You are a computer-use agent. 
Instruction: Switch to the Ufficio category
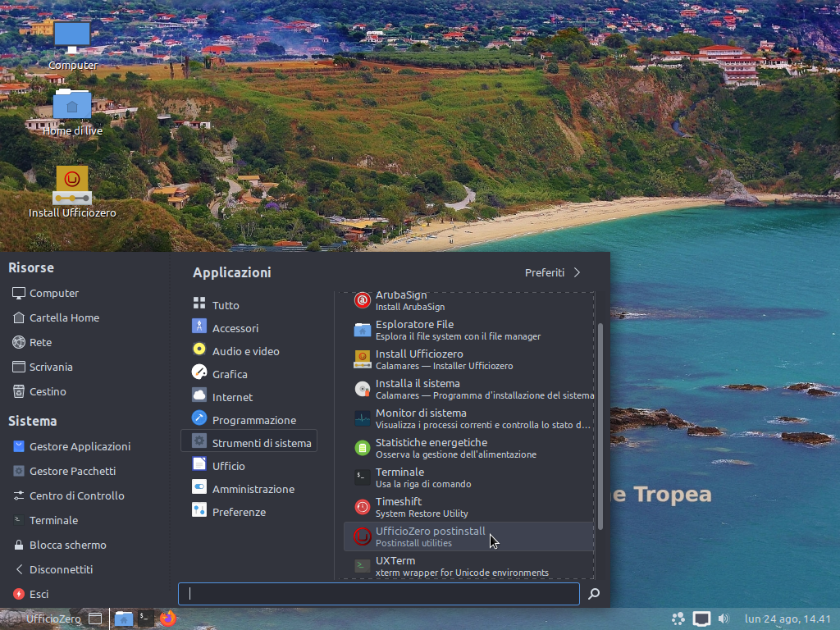click(x=231, y=465)
